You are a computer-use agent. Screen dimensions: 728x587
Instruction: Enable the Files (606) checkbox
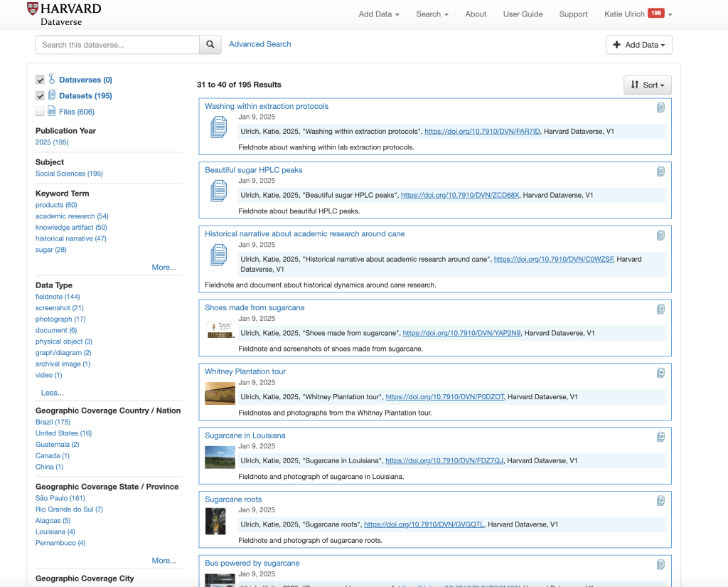pos(41,112)
